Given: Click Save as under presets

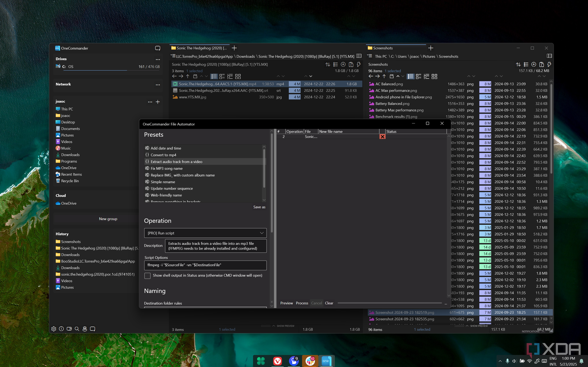Looking at the screenshot, I should pyautogui.click(x=259, y=207).
